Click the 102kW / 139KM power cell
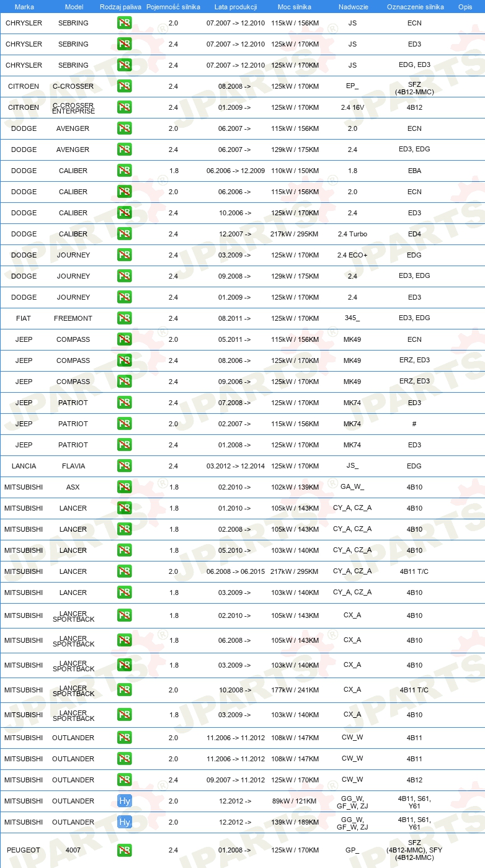Image resolution: width=485 pixels, height=868 pixels. click(x=295, y=488)
